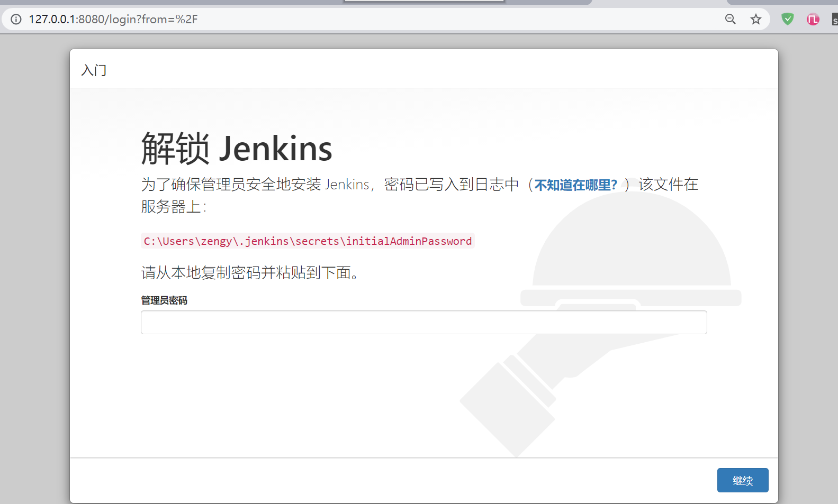Click the 管理员密码 field label
838x504 pixels.
[x=164, y=300]
